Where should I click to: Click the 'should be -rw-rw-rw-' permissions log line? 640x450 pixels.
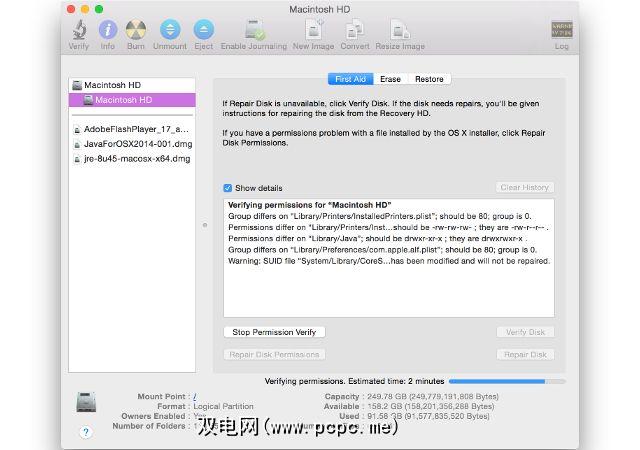pos(388,227)
